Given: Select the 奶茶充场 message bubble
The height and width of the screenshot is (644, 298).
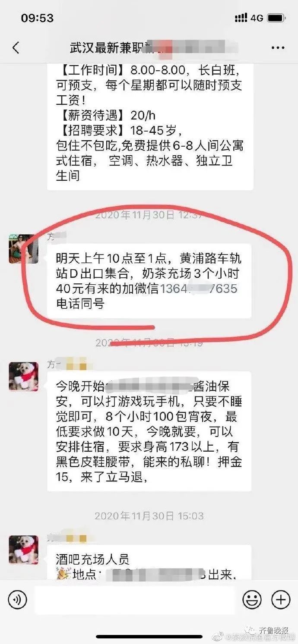Looking at the screenshot, I should click(149, 281).
